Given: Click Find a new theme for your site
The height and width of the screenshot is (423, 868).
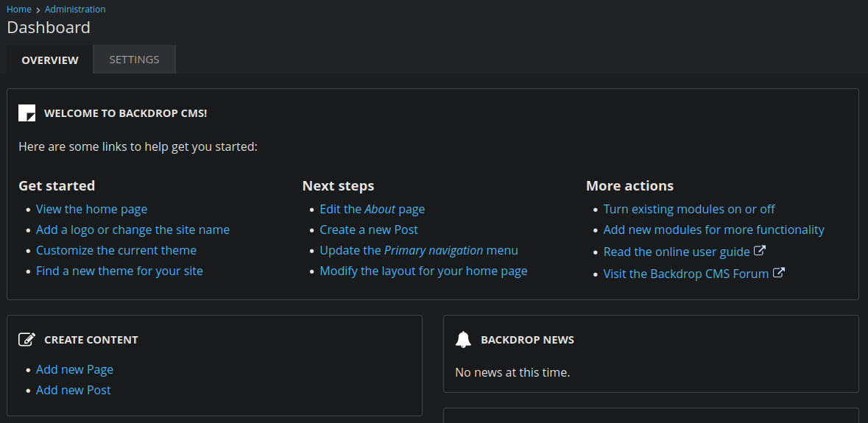Looking at the screenshot, I should [x=119, y=271].
